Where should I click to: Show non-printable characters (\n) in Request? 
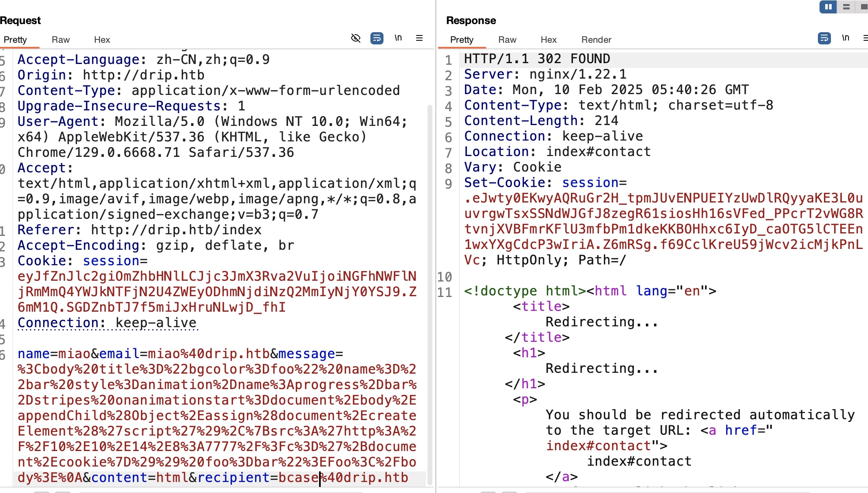(x=398, y=38)
